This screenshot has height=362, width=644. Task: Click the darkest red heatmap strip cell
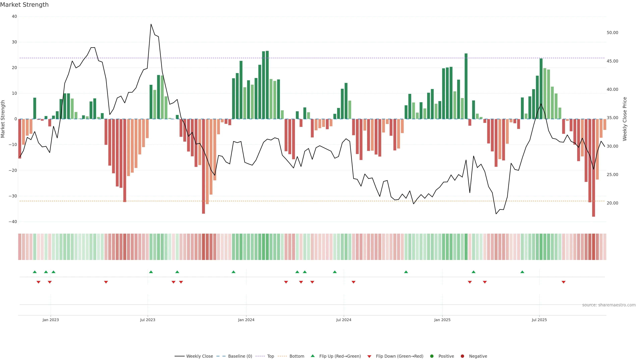click(594, 247)
